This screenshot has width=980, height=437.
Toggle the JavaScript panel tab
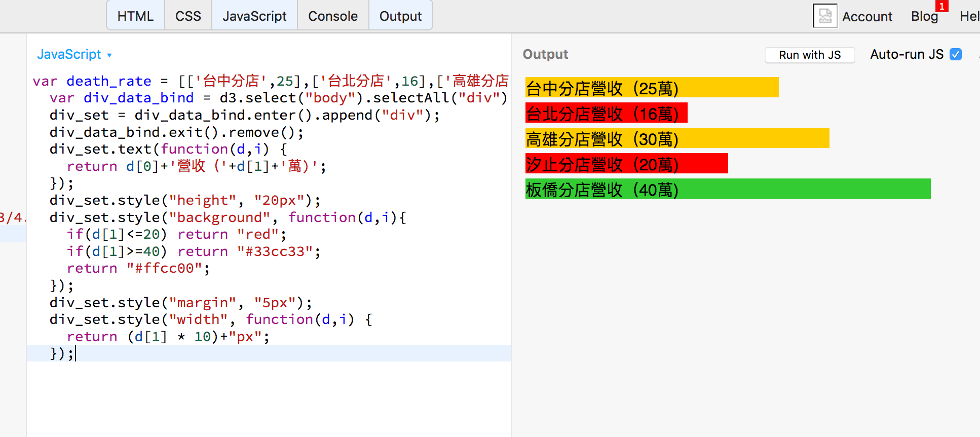tap(254, 16)
